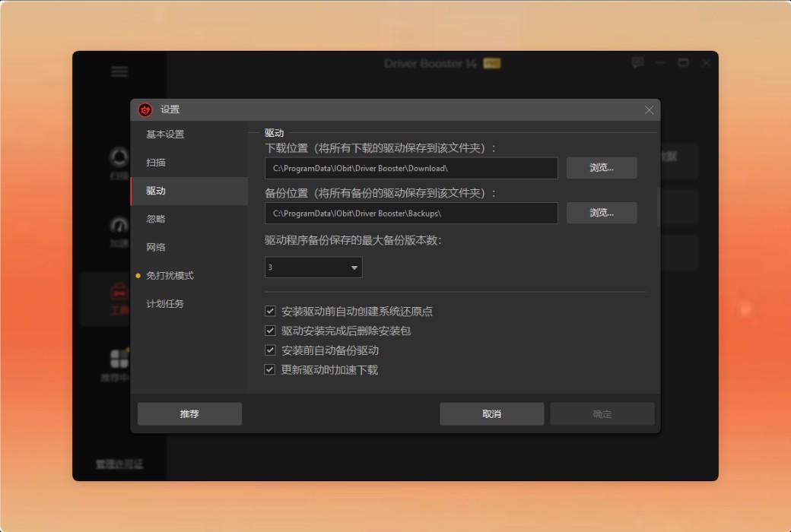Open the 基本设置 settings section

coord(189,134)
